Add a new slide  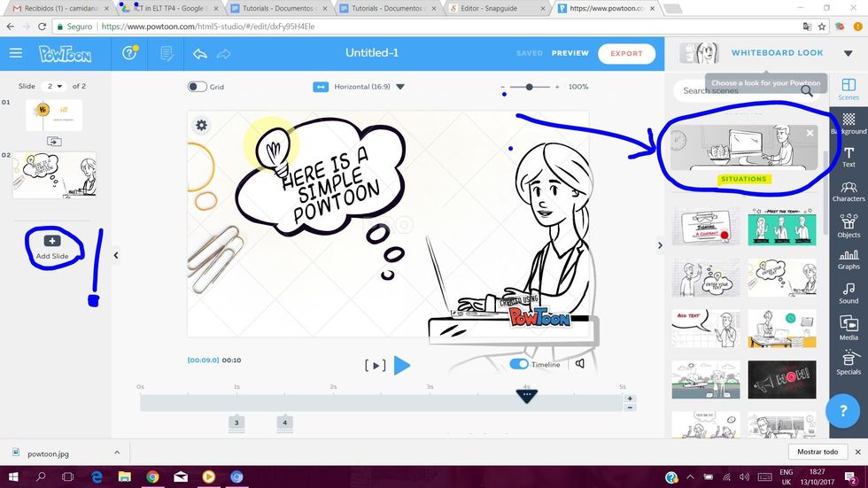(52, 247)
